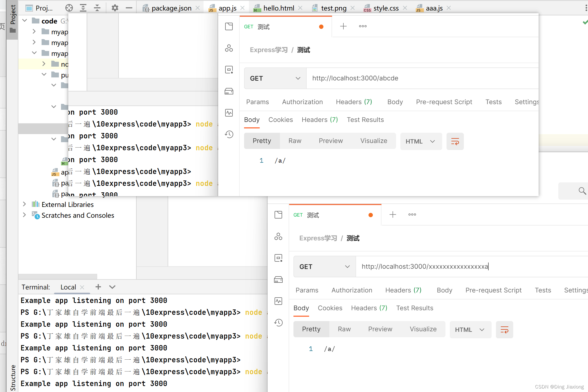Click URL field containing localhost:3000/abcde

(423, 78)
